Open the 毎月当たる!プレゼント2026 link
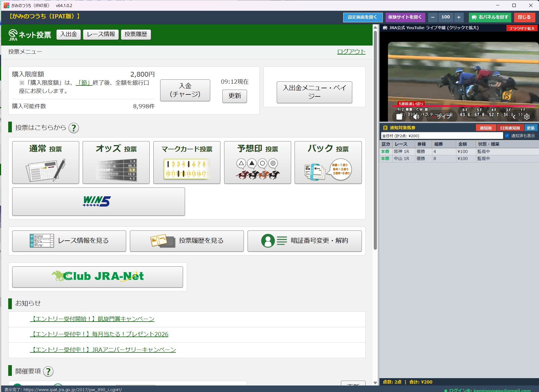 tap(99, 334)
